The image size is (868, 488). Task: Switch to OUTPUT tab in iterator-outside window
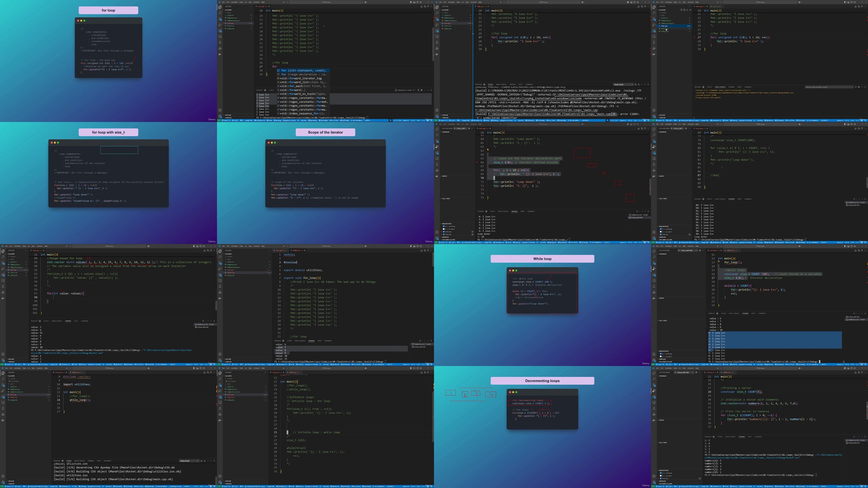pyautogui.click(x=493, y=211)
